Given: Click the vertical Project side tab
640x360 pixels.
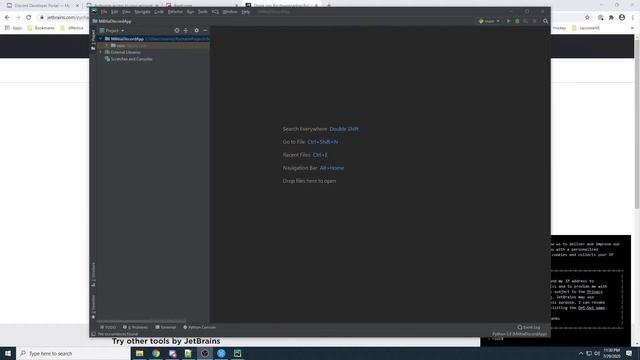Looking at the screenshot, I should pos(93,40).
